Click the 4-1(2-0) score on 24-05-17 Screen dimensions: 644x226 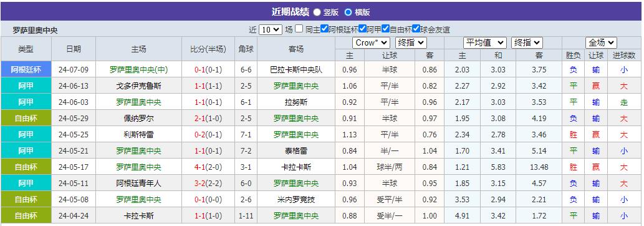pyautogui.click(x=208, y=167)
